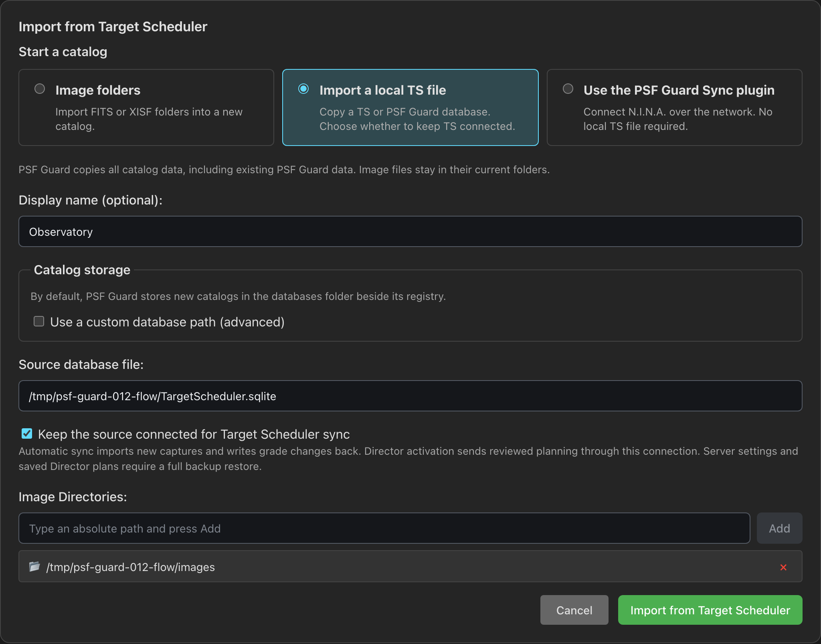Choose the PSF Guard Sync plugin radio

coord(568,89)
